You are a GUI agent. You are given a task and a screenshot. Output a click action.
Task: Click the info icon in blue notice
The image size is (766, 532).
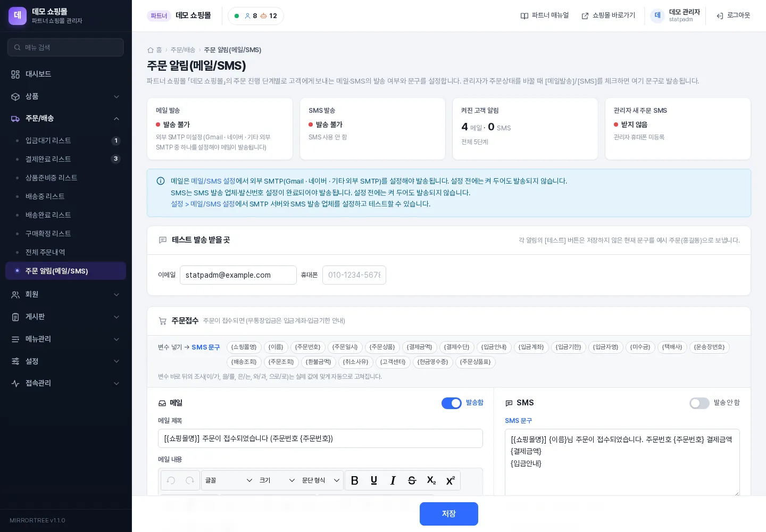coord(161,181)
